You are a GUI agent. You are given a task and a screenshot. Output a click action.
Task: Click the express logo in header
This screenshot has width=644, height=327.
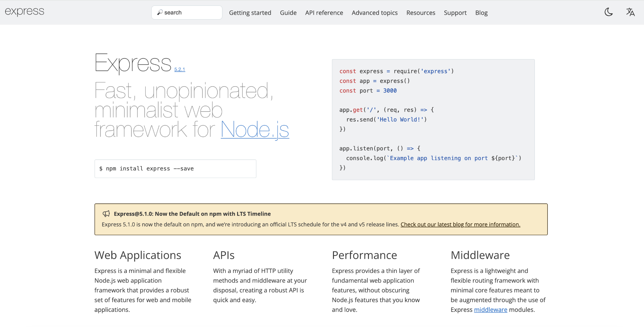click(25, 12)
